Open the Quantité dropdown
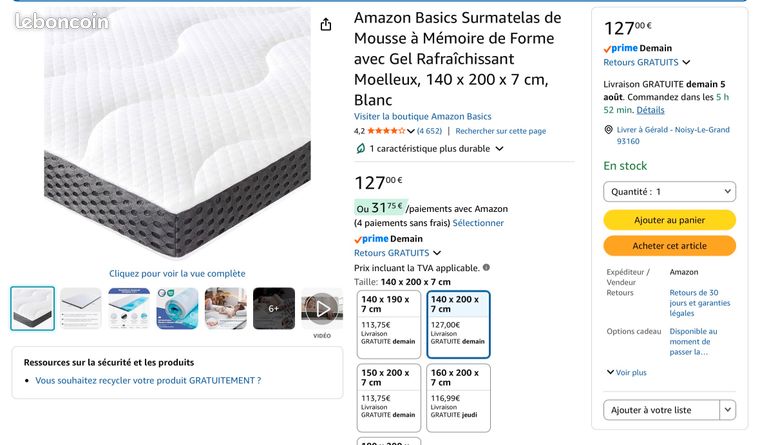The height and width of the screenshot is (445, 760). click(x=669, y=191)
